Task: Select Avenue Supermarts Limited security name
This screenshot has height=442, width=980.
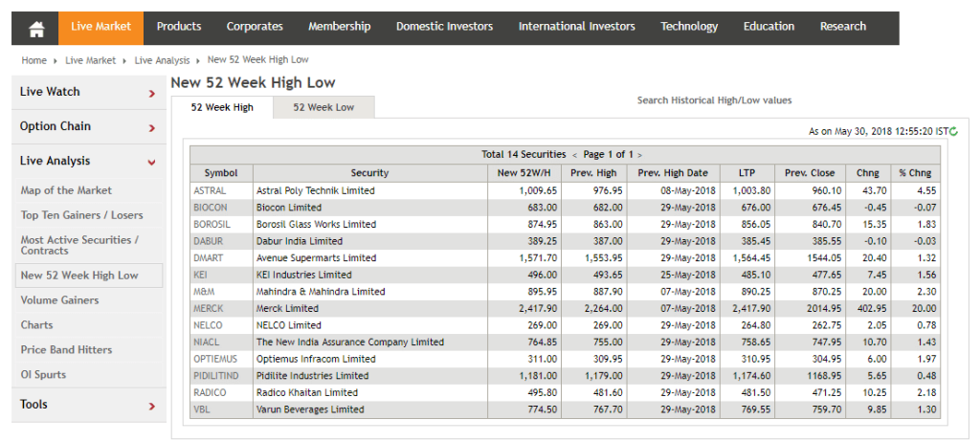Action: click(x=316, y=258)
